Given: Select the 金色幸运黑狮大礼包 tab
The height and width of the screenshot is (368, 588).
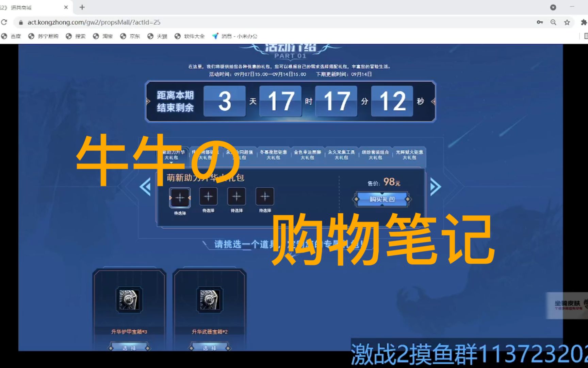Looking at the screenshot, I should click(307, 155).
